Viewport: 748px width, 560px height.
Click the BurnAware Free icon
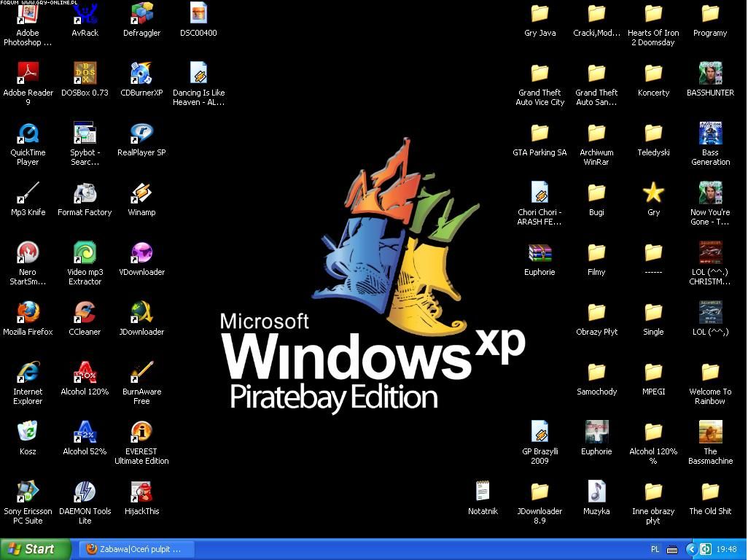[x=141, y=372]
